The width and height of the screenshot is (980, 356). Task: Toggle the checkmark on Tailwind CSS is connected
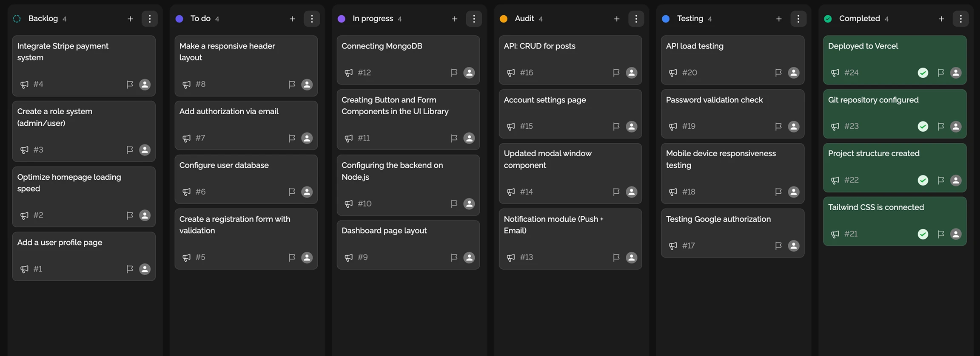click(923, 234)
